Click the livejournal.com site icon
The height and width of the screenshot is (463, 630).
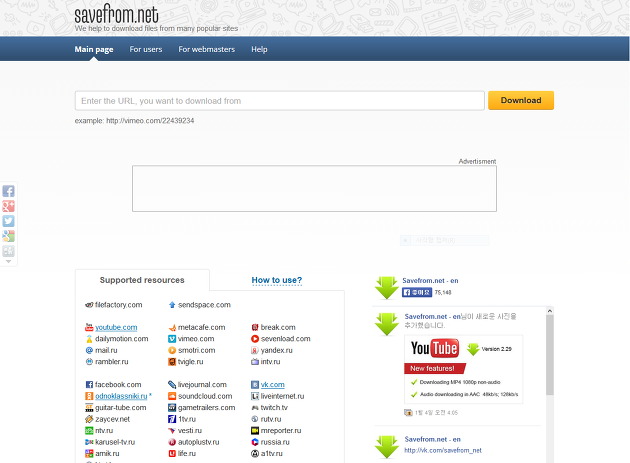172,385
